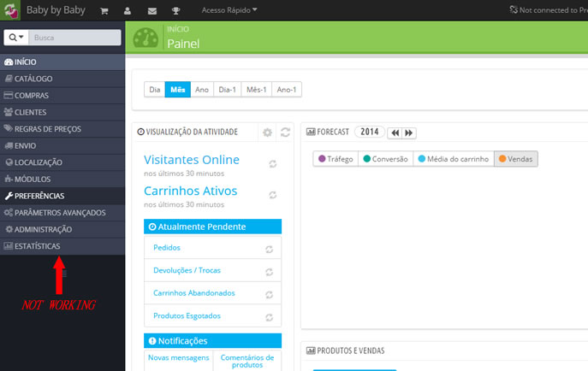588x371 pixels.
Task: Go to next forecast year
Action: [x=409, y=132]
